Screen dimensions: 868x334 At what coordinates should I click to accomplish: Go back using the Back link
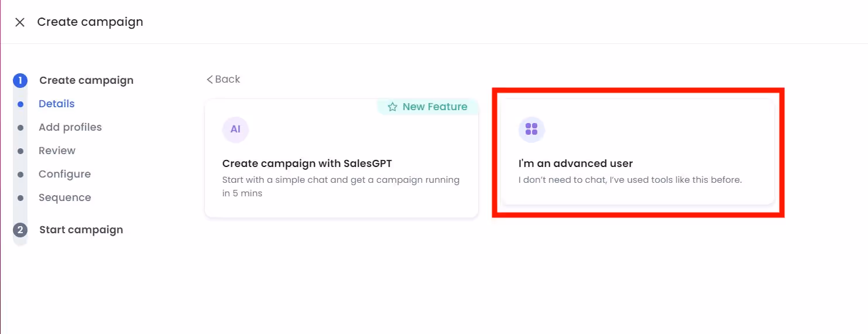(x=223, y=79)
